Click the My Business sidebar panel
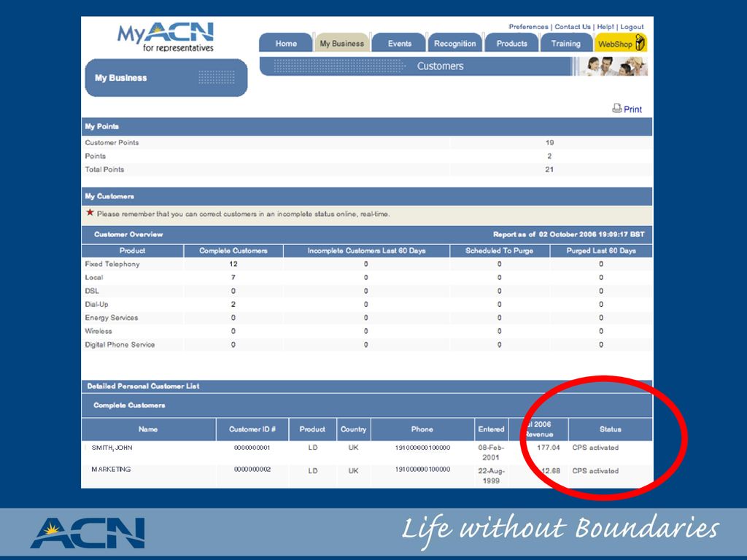 pos(166,77)
